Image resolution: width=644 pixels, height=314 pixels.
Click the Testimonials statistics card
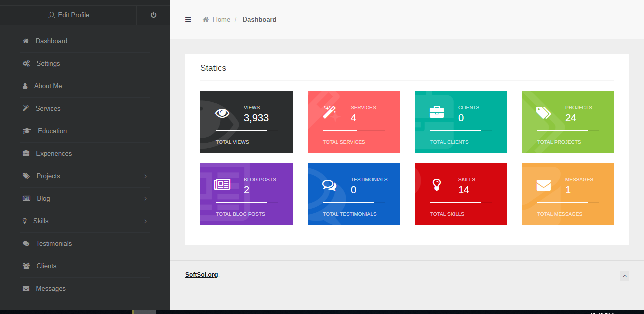coord(354,194)
